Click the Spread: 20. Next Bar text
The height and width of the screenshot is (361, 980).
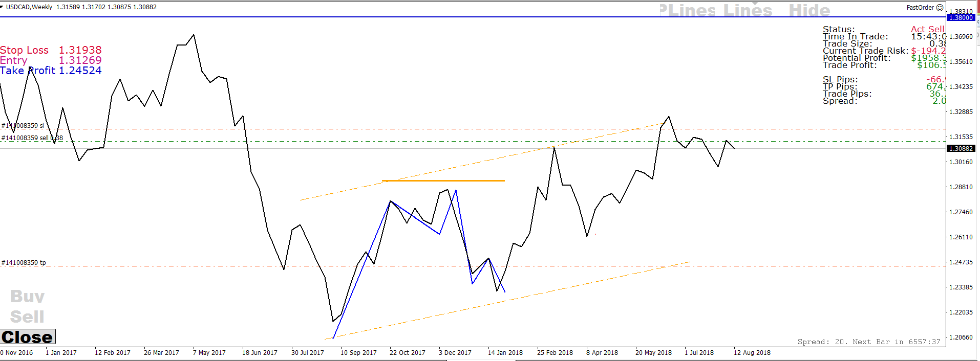pos(869,342)
